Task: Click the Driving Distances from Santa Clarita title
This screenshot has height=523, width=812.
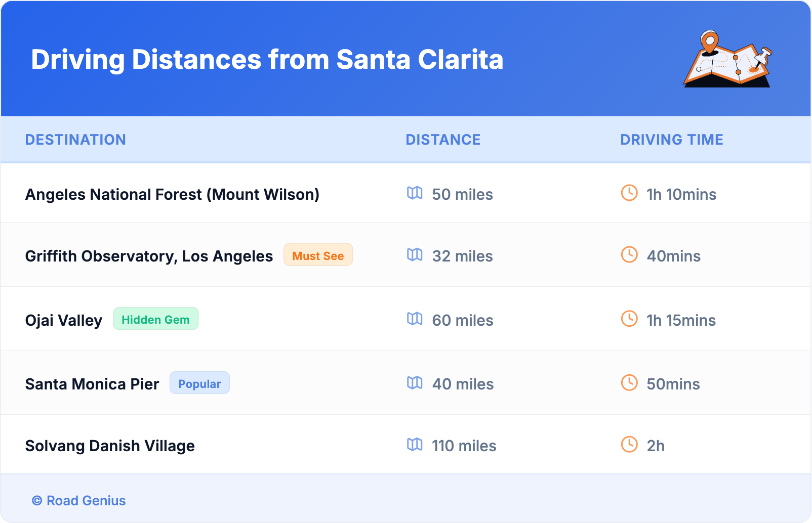Action: coord(267,60)
